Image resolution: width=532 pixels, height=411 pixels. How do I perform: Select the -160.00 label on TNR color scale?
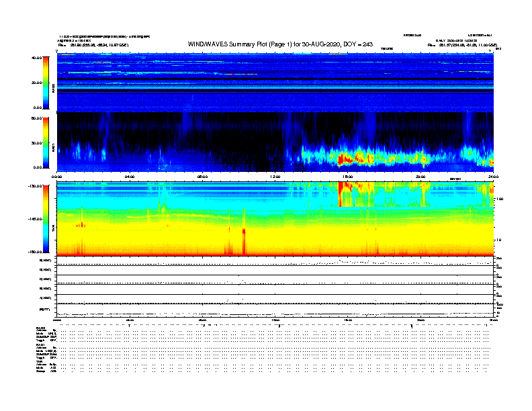pyautogui.click(x=36, y=252)
